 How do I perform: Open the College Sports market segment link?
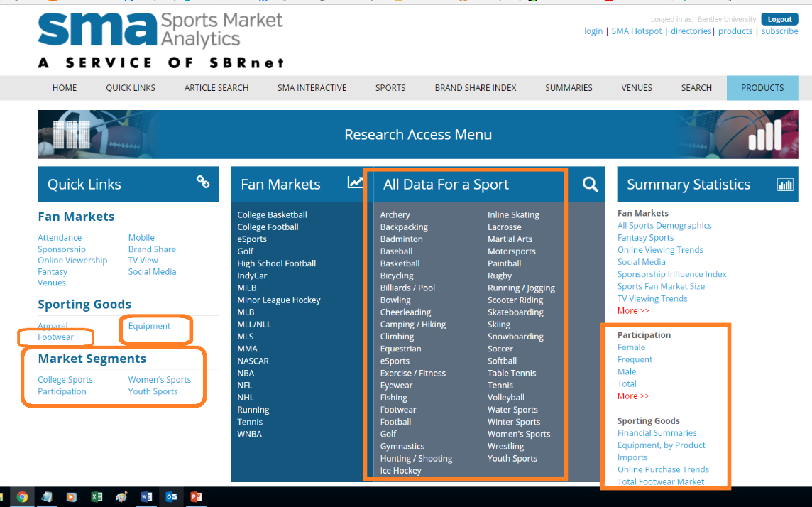click(65, 380)
